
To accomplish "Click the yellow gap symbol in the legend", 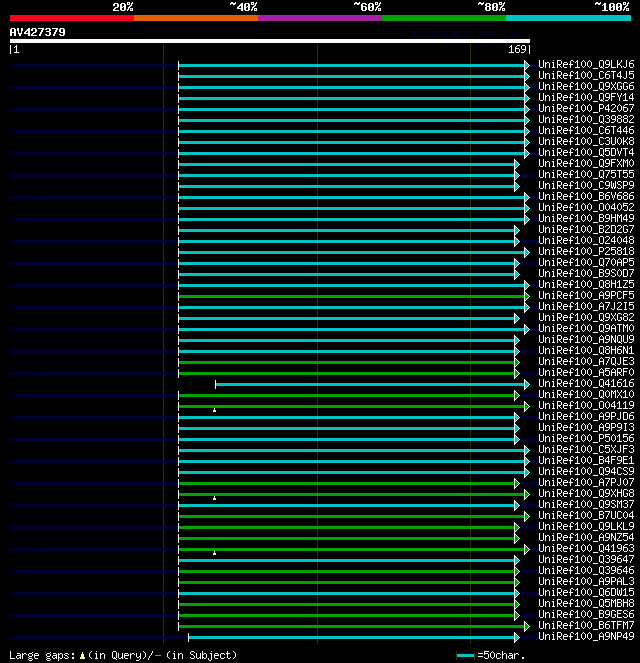I will tap(82, 656).
